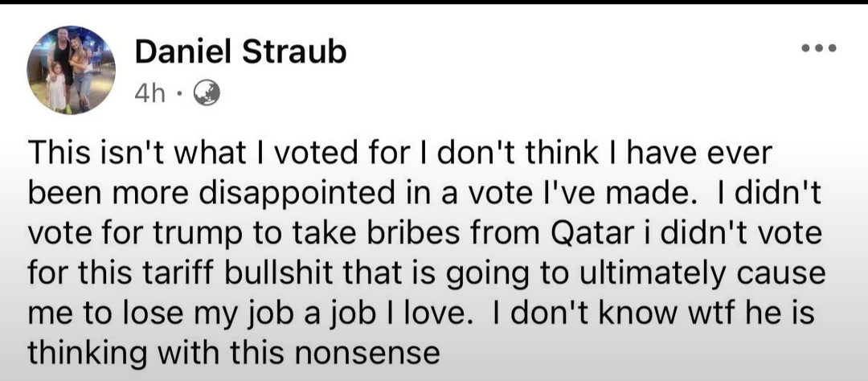Open Daniel Straub's circular profile photo
This screenshot has height=381, width=868.
tap(71, 70)
